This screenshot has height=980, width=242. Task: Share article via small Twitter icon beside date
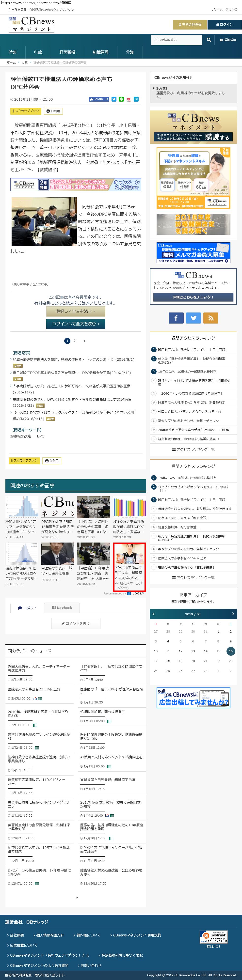114,99
